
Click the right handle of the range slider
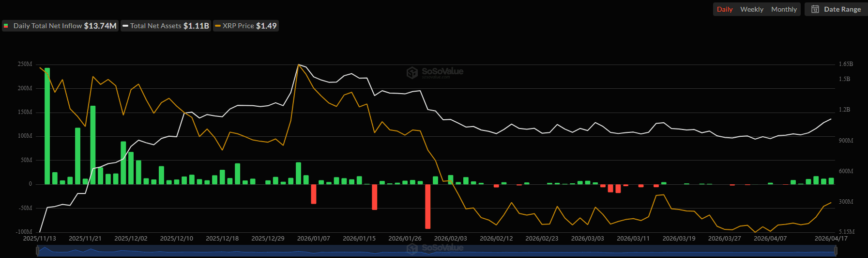[x=836, y=250]
